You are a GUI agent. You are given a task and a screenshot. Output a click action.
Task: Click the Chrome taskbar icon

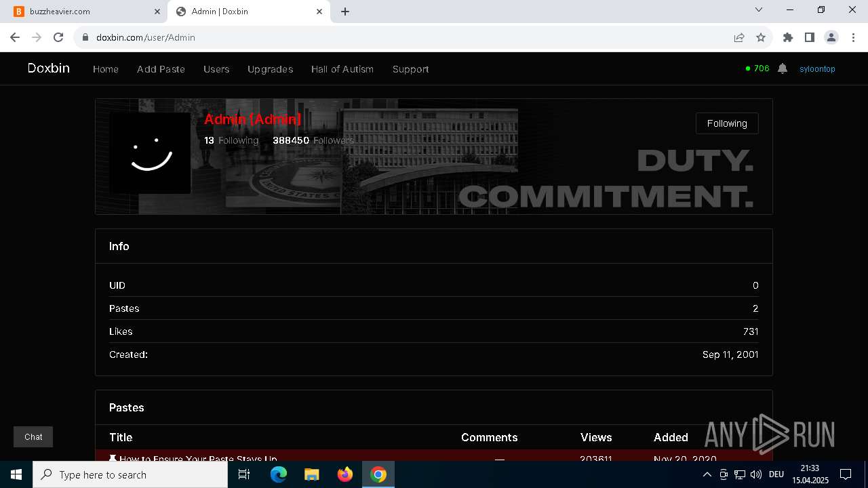(378, 474)
